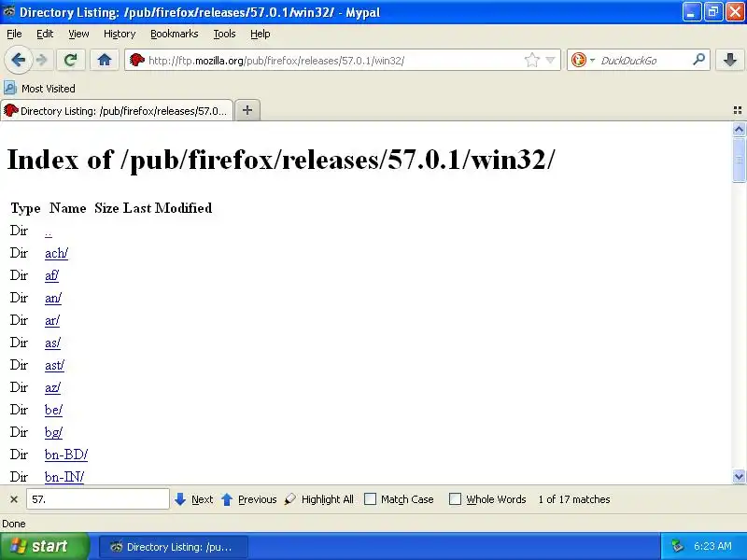Open the Tools menu
This screenshot has width=747, height=560.
(224, 34)
